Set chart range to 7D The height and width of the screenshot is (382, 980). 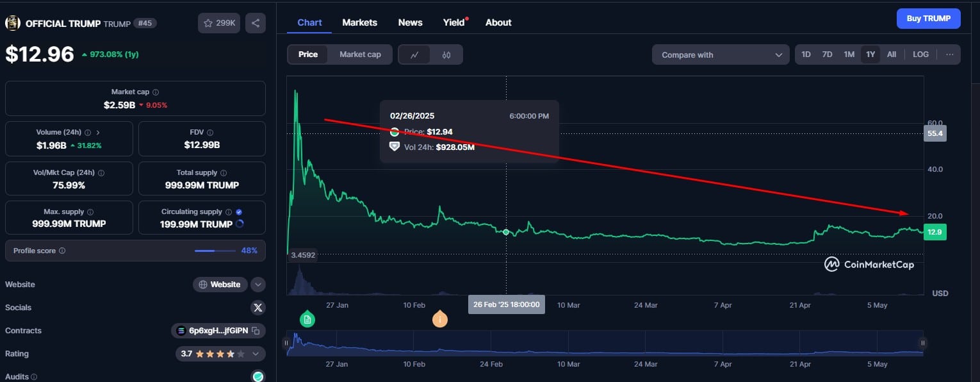[827, 54]
